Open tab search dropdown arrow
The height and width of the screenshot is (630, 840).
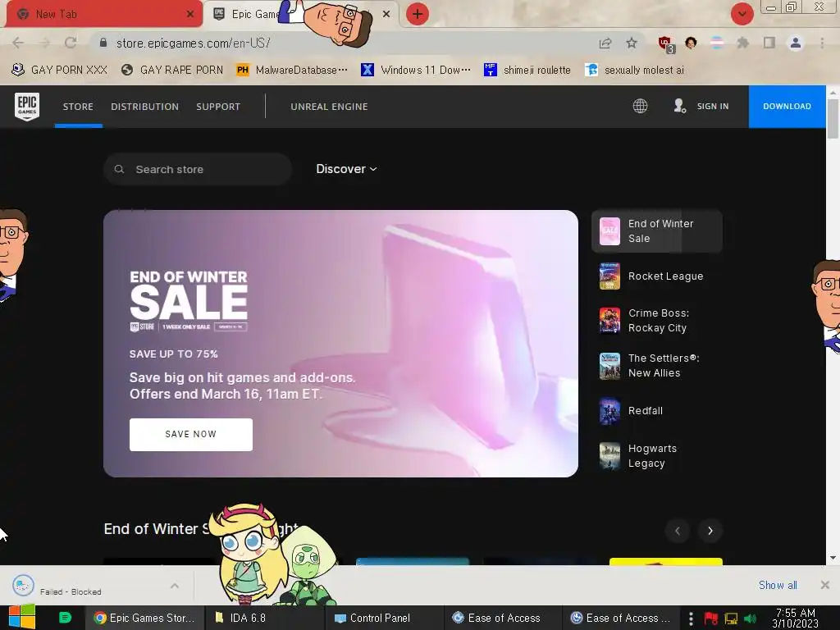[x=742, y=14]
